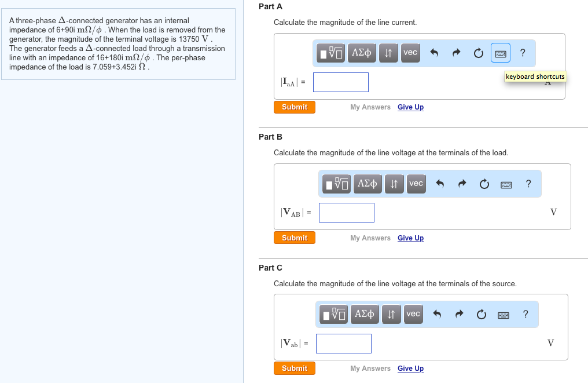588x383 pixels.
Task: Click the help question mark in Part C
Action: tap(525, 313)
